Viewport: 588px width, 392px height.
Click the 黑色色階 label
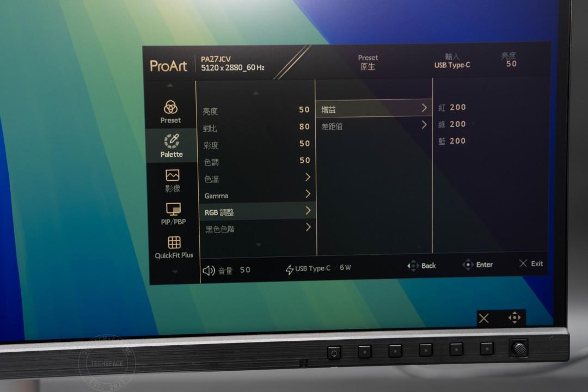coord(220,229)
